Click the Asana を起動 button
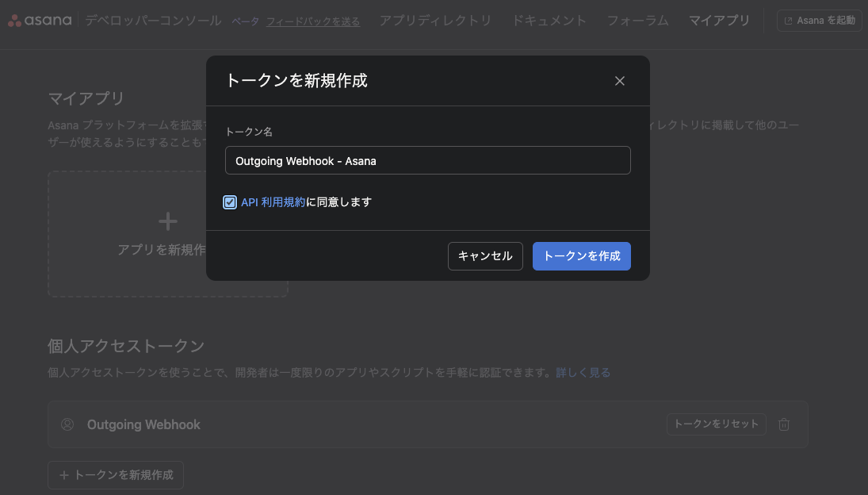Image resolution: width=868 pixels, height=495 pixels. (x=820, y=21)
